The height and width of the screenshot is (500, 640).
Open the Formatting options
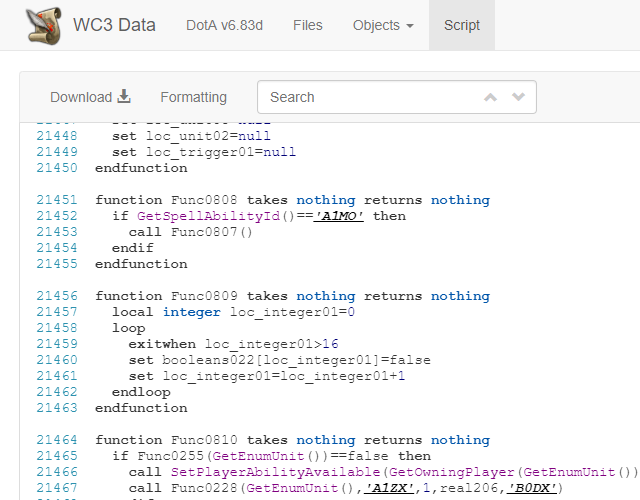click(x=193, y=97)
